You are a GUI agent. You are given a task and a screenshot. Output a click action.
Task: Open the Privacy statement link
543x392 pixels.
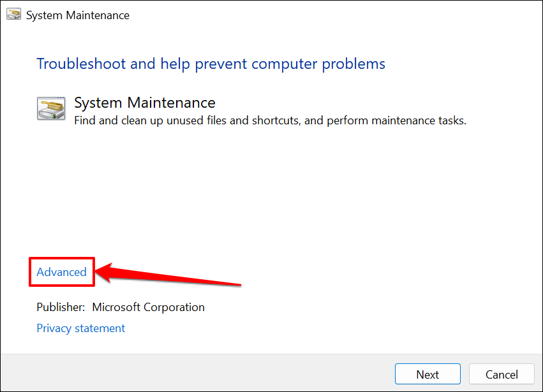[80, 328]
